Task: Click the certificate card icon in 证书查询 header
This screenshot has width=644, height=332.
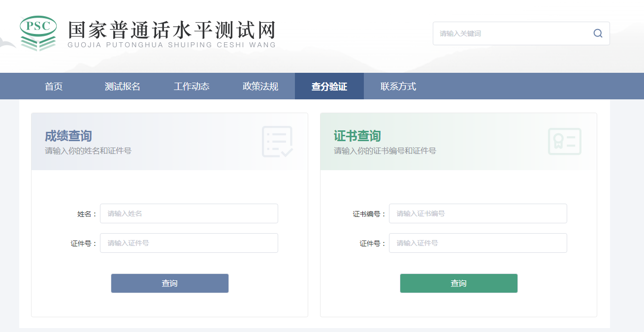Action: click(564, 142)
